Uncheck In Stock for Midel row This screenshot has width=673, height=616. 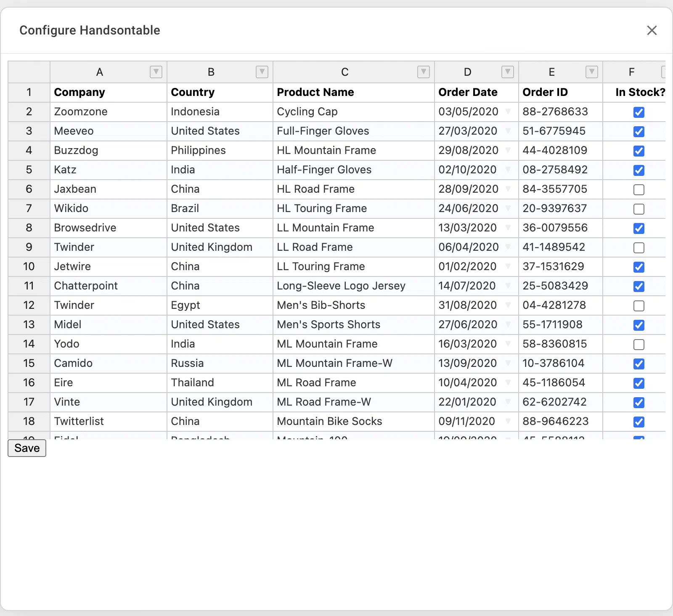pyautogui.click(x=639, y=325)
